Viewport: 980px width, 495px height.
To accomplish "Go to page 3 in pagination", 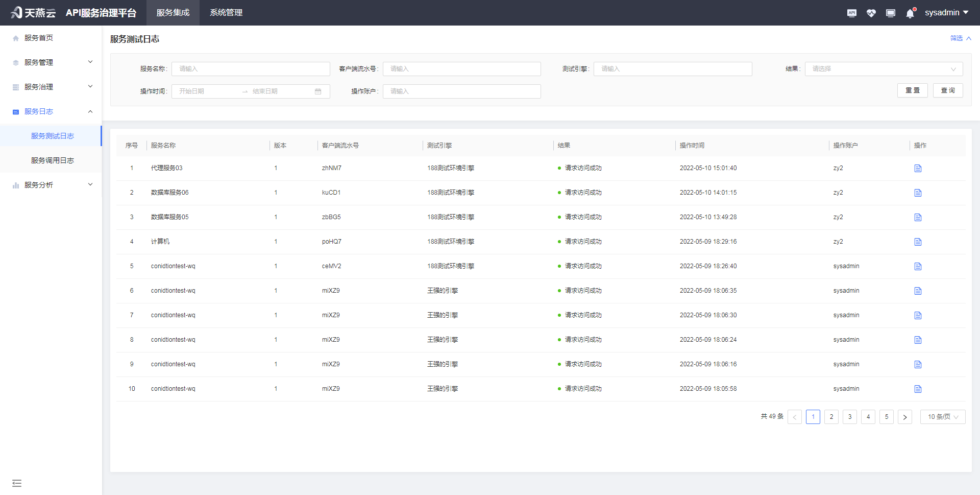I will pos(850,416).
